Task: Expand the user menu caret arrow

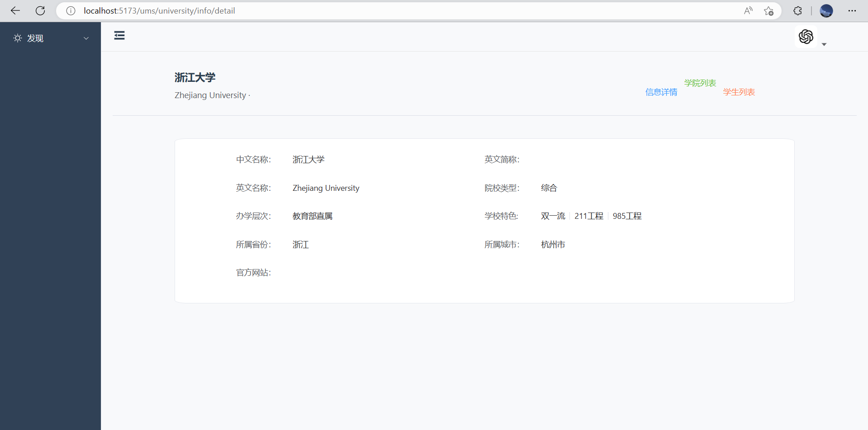Action: (824, 44)
